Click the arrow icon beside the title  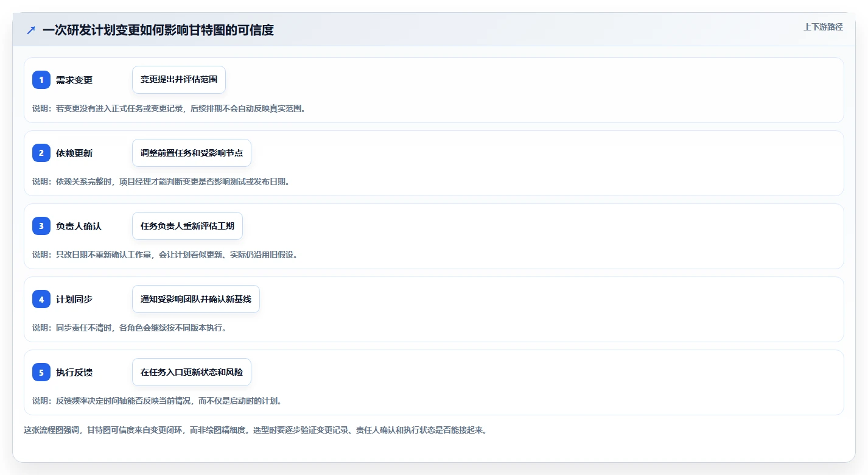(x=31, y=30)
